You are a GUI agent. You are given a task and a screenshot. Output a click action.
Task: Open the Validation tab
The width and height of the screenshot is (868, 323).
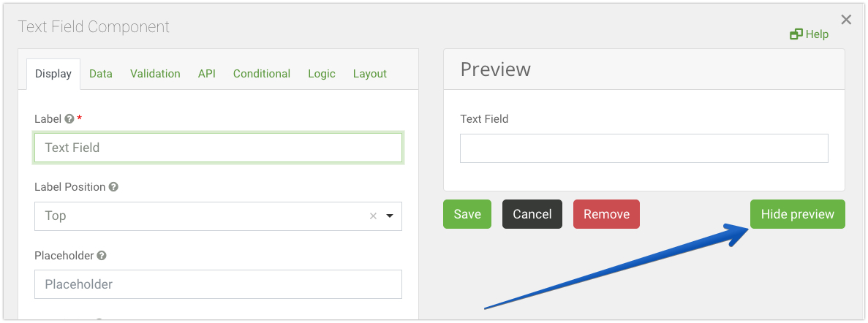tap(155, 74)
